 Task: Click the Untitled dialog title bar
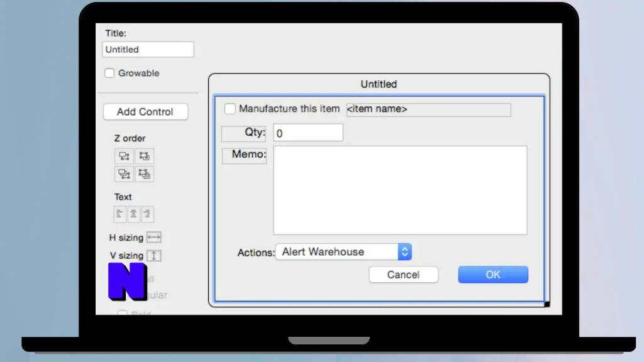pyautogui.click(x=379, y=84)
